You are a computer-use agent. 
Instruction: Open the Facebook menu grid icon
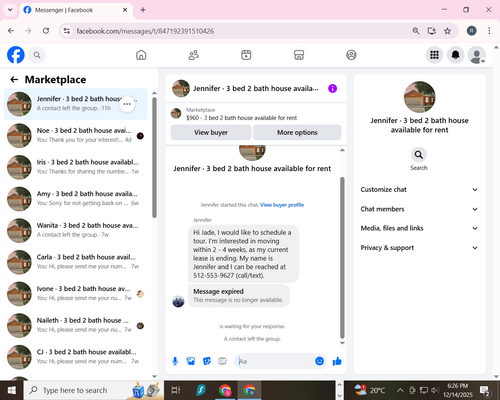[434, 55]
